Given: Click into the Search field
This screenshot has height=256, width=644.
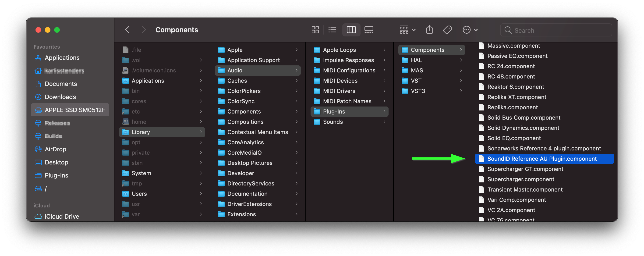Looking at the screenshot, I should coord(556,30).
